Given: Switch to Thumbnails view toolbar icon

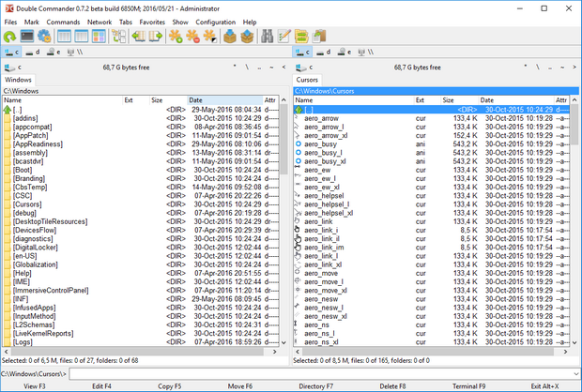Looking at the screenshot, I should pyautogui.click(x=99, y=37).
